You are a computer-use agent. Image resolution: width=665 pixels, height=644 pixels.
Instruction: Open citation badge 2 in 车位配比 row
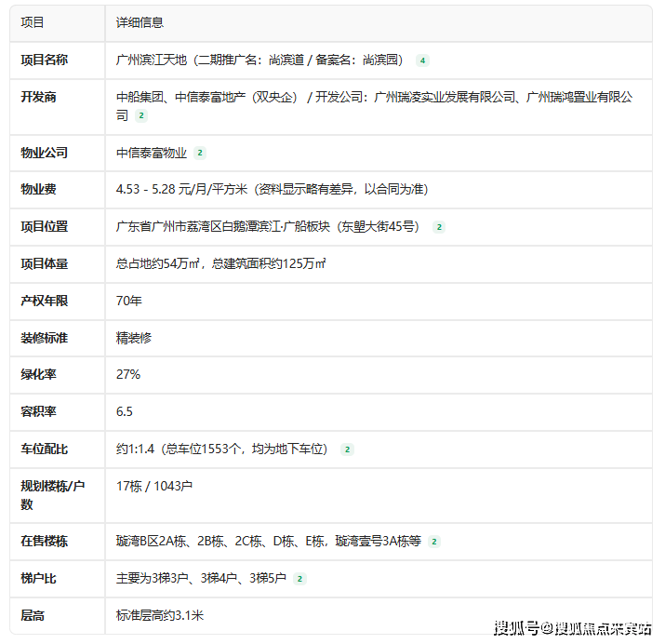347,449
